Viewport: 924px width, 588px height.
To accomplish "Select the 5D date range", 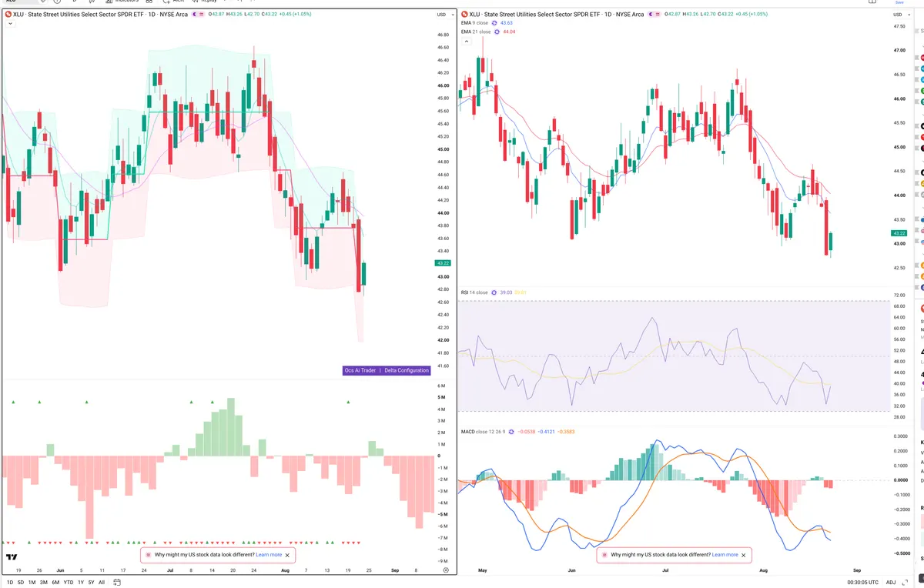I will (x=21, y=582).
